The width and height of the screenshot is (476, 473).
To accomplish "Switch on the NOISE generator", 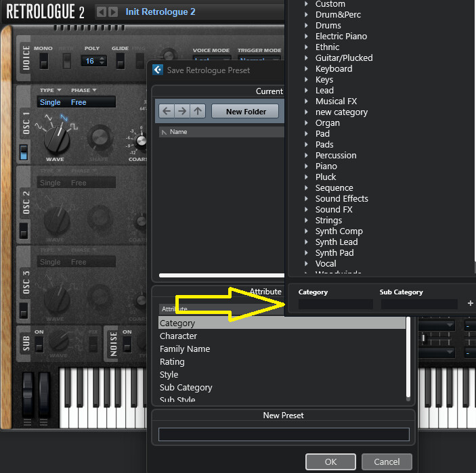I will [x=127, y=344].
